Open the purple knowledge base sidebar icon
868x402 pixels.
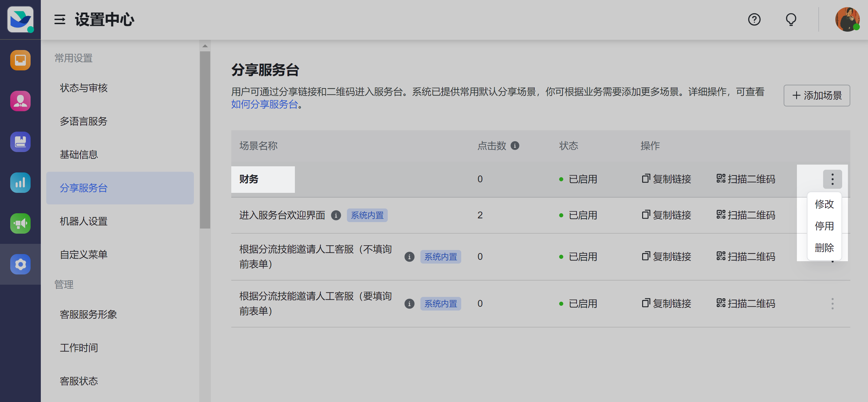[20, 142]
